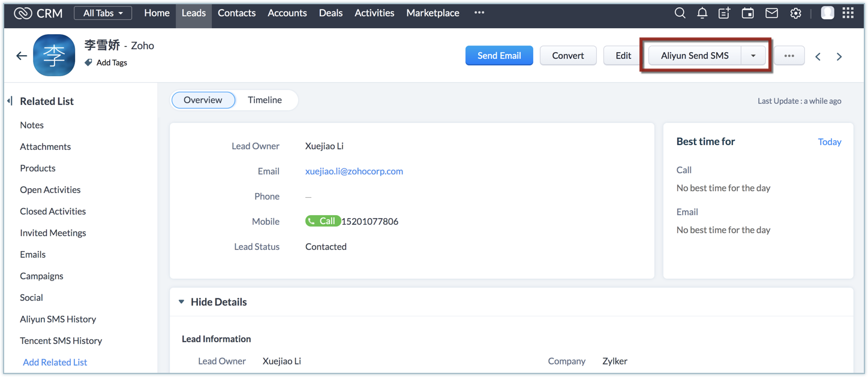Click the tag icon beside Add Tags
This screenshot has height=377, width=868.
pyautogui.click(x=88, y=62)
